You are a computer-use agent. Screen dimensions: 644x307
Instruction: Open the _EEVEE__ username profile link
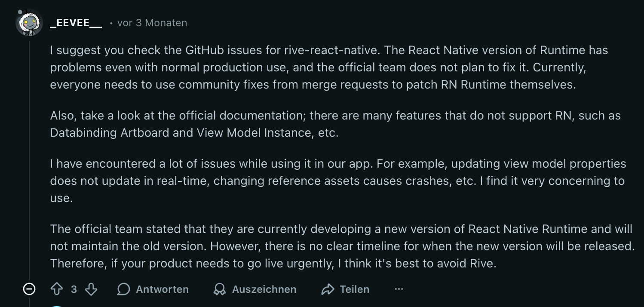click(x=76, y=23)
